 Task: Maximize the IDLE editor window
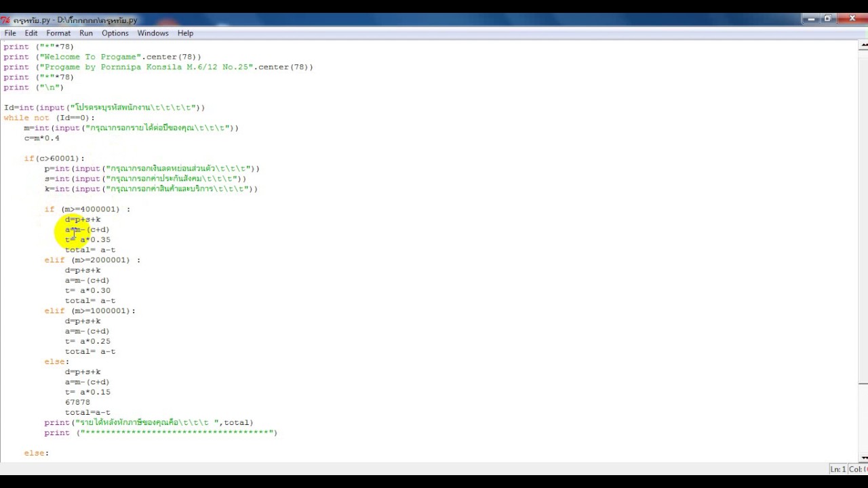click(x=828, y=19)
